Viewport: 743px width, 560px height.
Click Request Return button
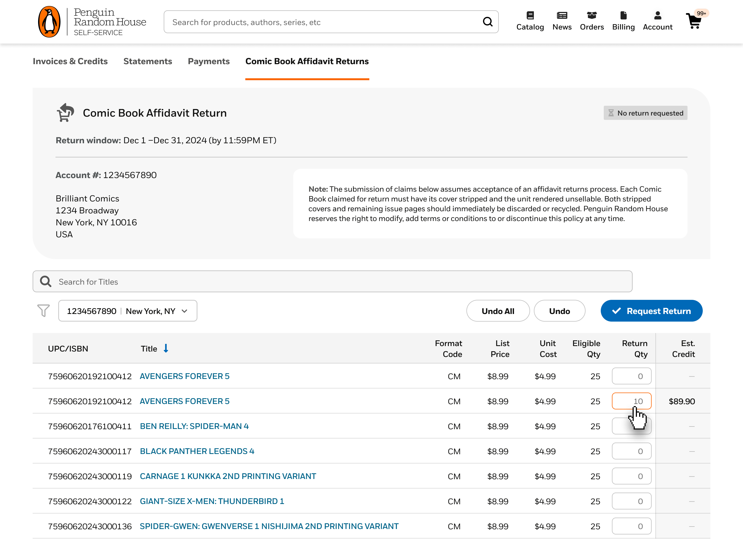(x=651, y=311)
